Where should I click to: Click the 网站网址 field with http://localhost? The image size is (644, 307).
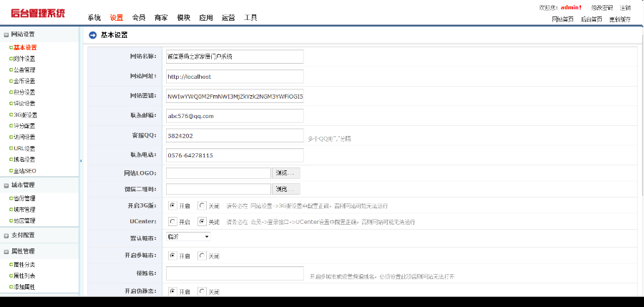[235, 77]
